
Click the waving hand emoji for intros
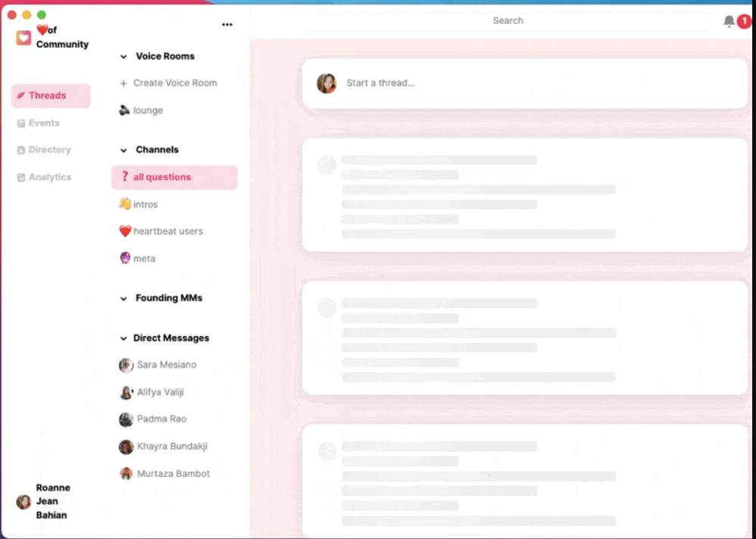coord(125,204)
